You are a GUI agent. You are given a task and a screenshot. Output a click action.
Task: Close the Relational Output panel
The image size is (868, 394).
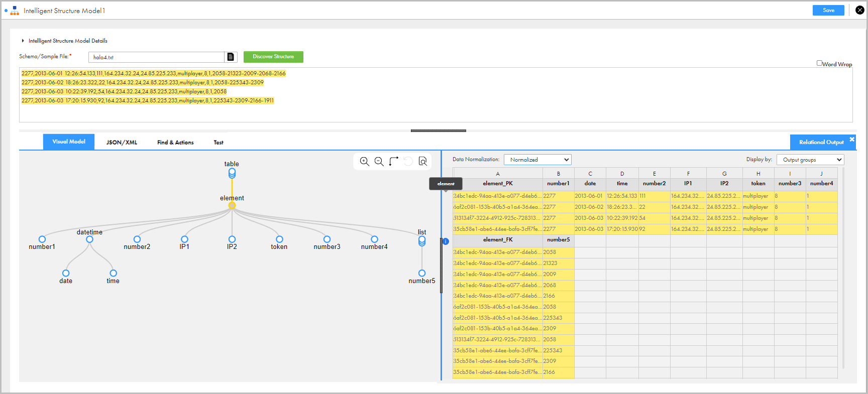[x=852, y=140]
